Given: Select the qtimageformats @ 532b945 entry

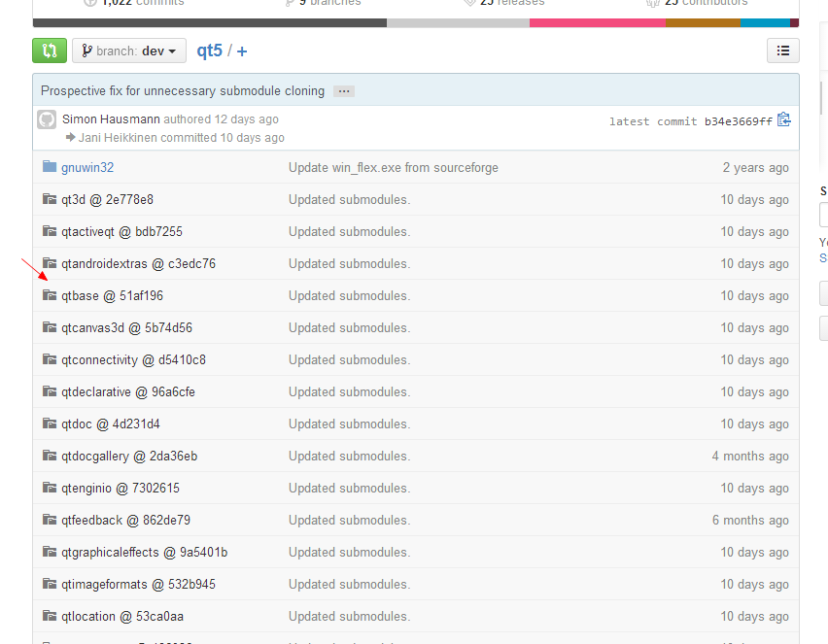Looking at the screenshot, I should 138,585.
